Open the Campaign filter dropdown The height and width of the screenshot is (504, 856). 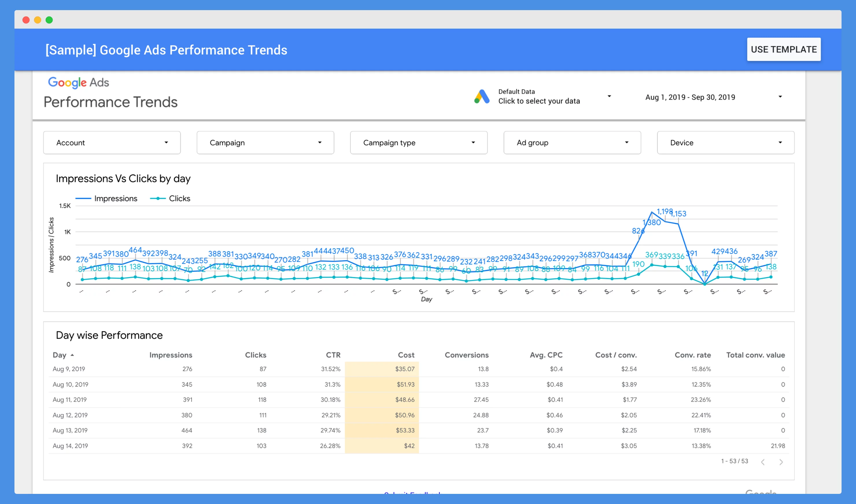coord(265,143)
